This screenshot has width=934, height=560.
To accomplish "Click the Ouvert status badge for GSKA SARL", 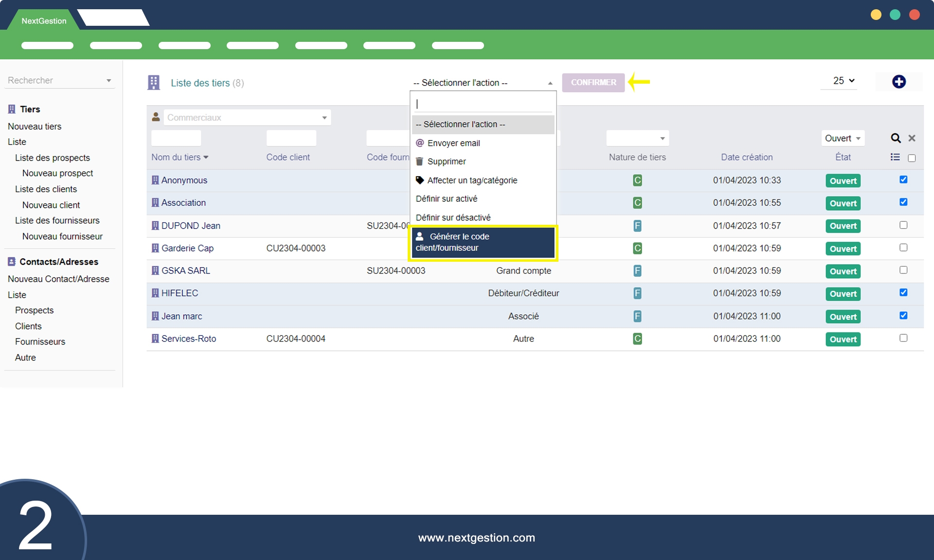I will point(843,271).
